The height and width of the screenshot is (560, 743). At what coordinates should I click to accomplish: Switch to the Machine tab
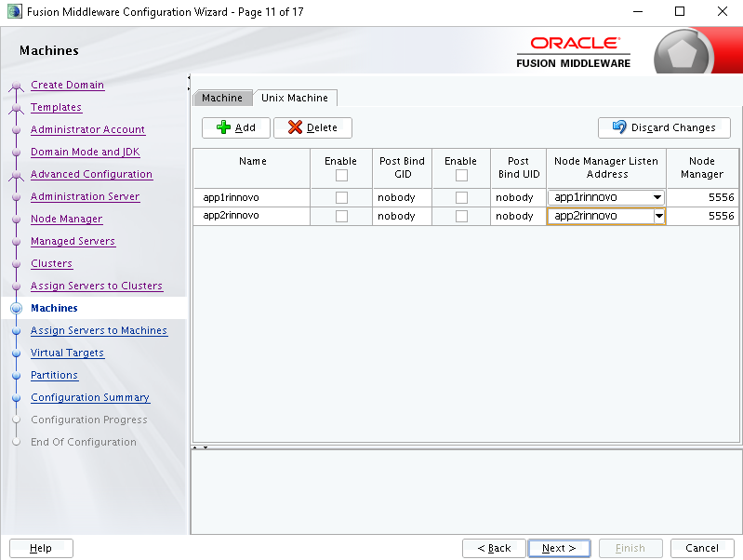pos(222,98)
